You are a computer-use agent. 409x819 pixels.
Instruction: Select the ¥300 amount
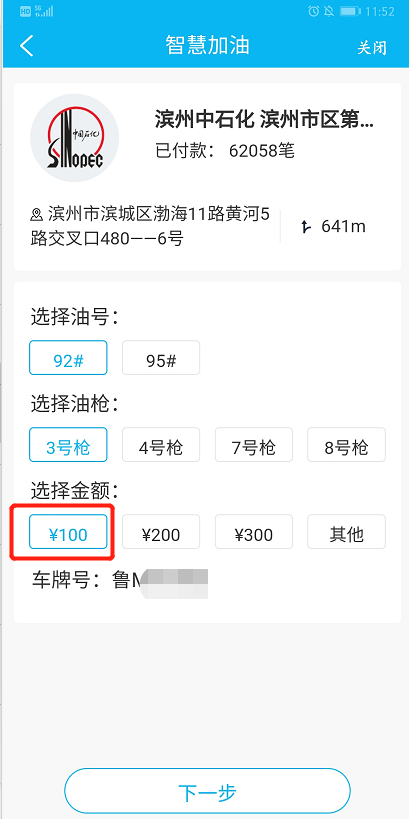tap(254, 532)
